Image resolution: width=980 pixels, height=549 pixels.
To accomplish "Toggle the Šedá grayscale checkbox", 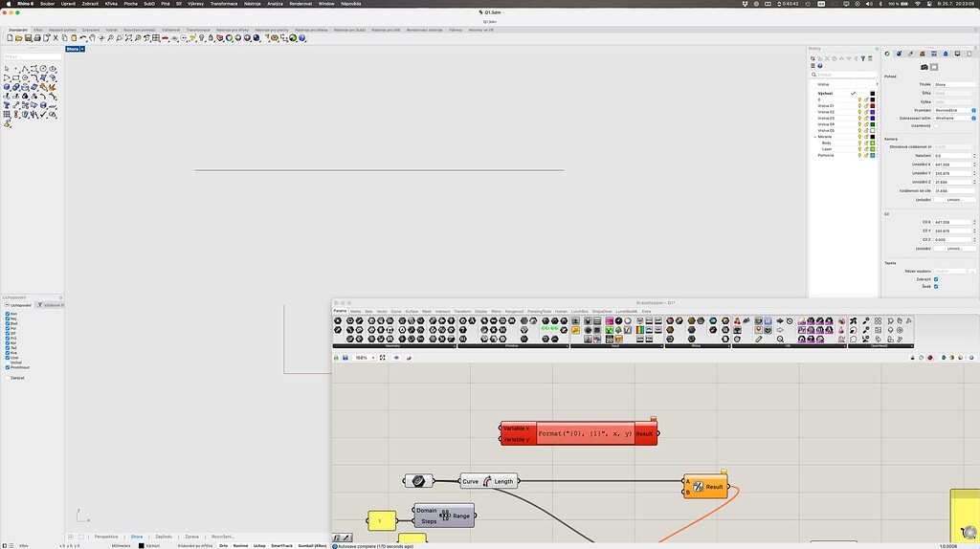I will pyautogui.click(x=936, y=287).
